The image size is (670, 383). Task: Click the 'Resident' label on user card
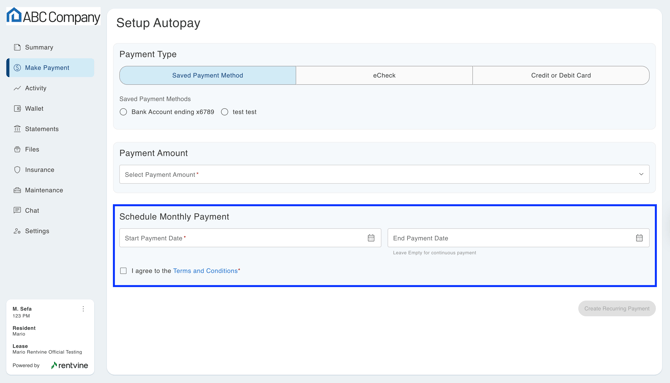point(24,328)
